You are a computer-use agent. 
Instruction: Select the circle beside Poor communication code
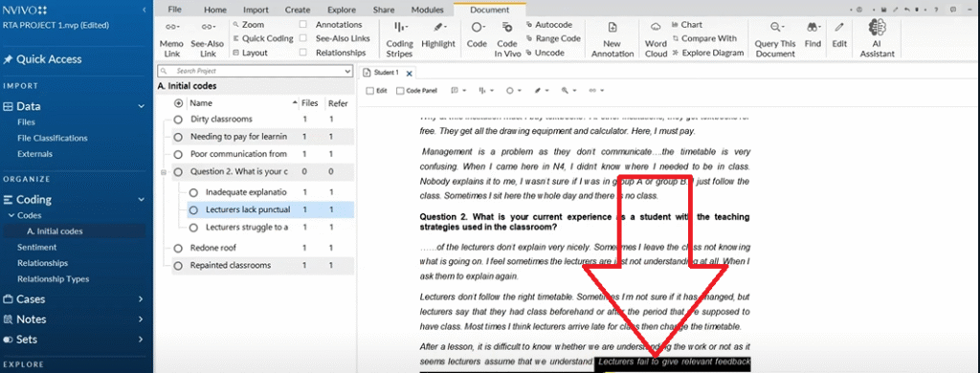178,154
